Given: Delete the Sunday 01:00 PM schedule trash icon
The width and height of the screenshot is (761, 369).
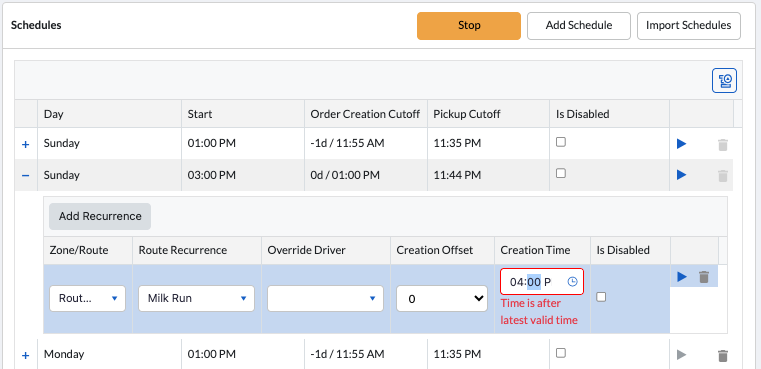Looking at the screenshot, I should (723, 144).
